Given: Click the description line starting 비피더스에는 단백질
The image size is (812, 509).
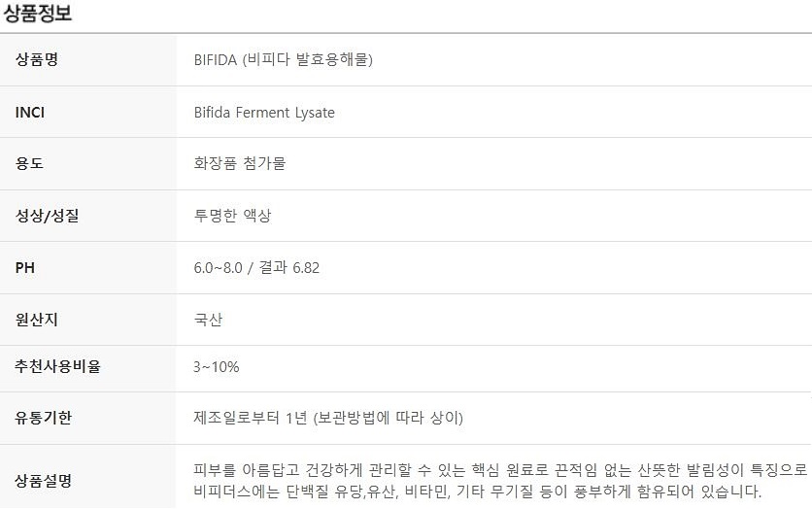Looking at the screenshot, I should tap(478, 492).
